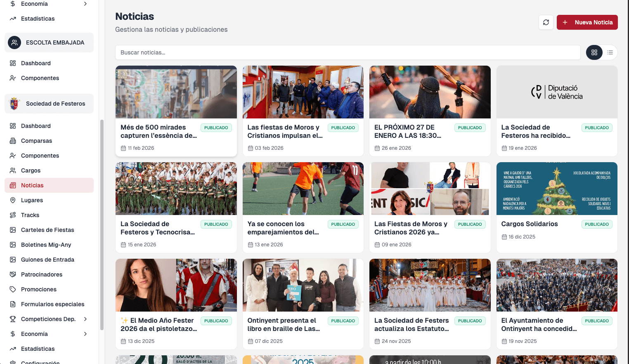Open Carteles de Fiestas image icon
The image size is (629, 364).
pos(13,230)
